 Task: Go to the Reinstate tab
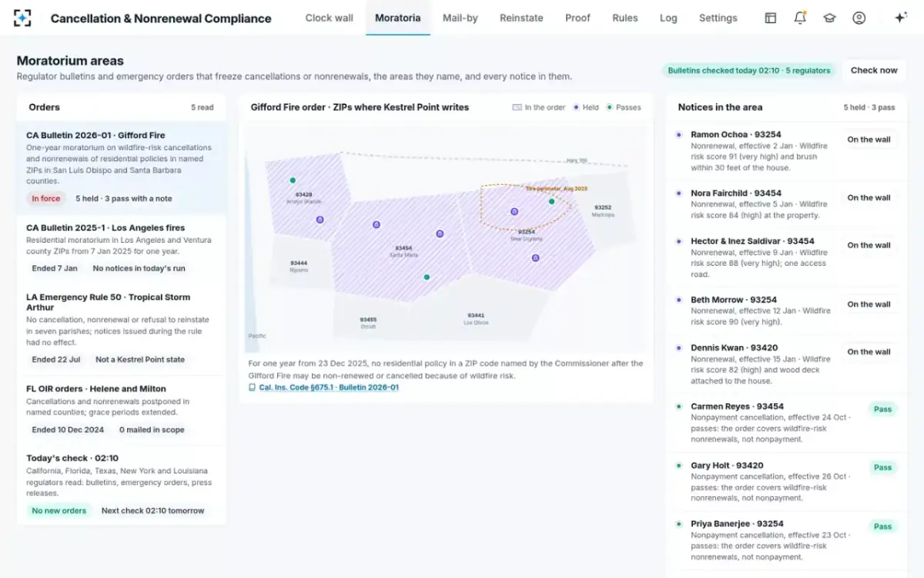point(521,18)
